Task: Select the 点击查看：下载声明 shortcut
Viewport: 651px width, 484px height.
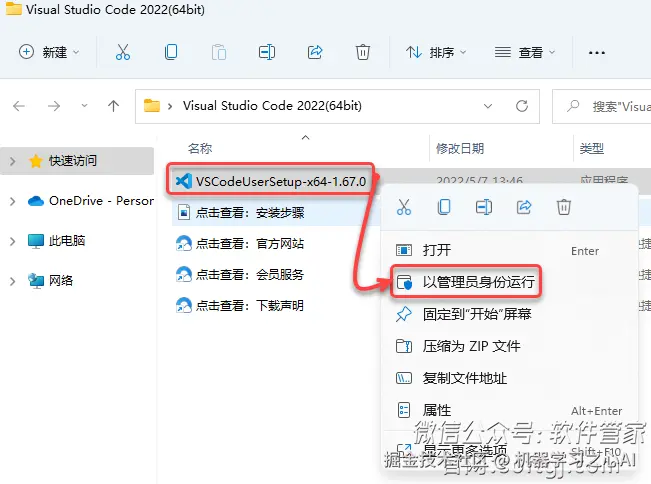Action: click(240, 306)
